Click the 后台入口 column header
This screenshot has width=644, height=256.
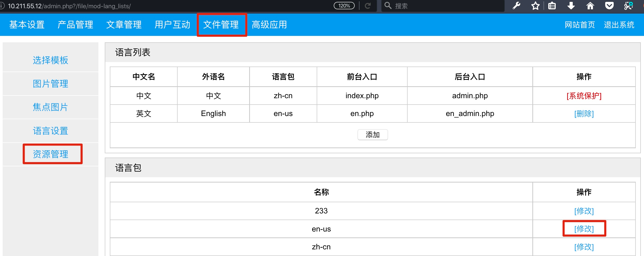click(x=470, y=77)
